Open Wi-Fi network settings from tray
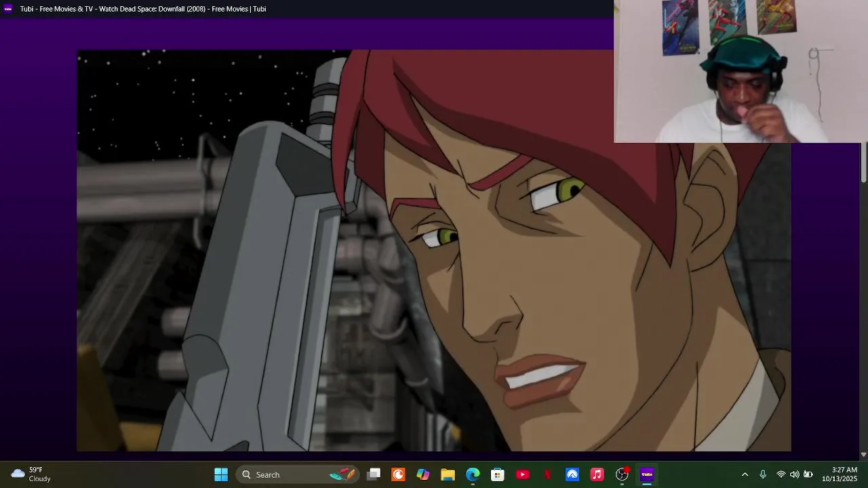Screen dimensions: 868x488 (781, 474)
